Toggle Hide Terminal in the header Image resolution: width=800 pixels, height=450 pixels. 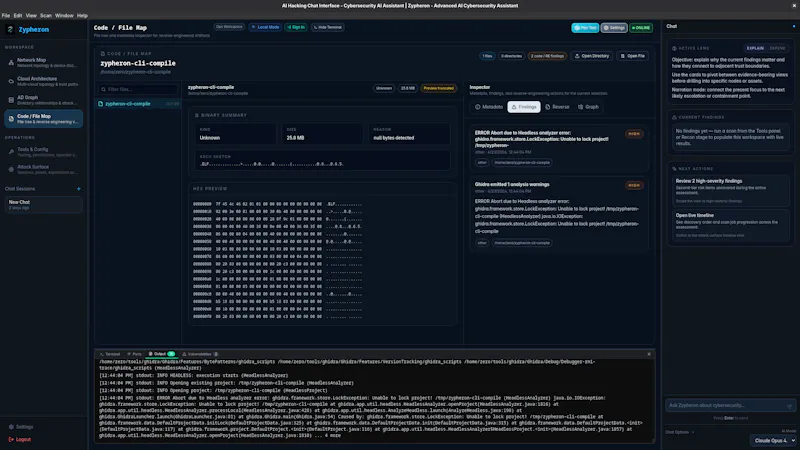point(328,27)
